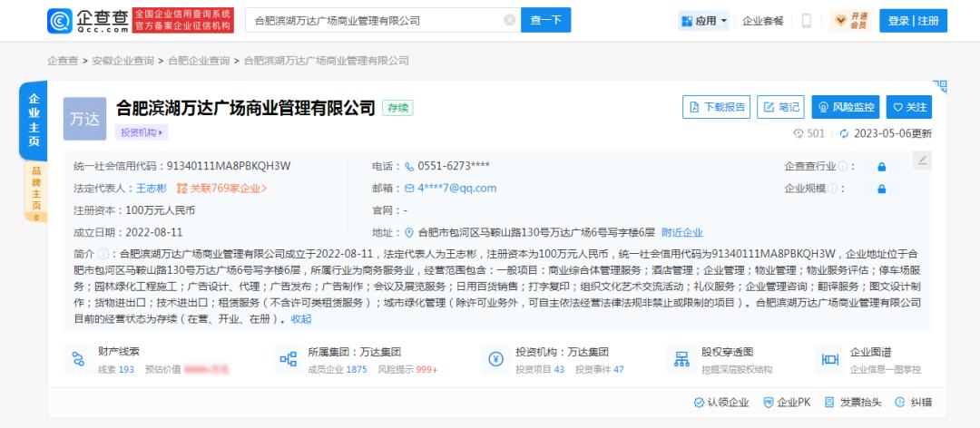Clear the search box with X icon
Image resolution: width=980 pixels, height=428 pixels.
point(510,21)
